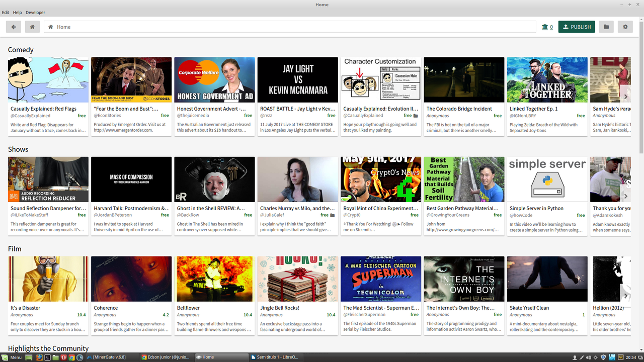Open Jingle Bell Rocks! thumbnail
Image resolution: width=644 pixels, height=362 pixels.
(x=298, y=279)
